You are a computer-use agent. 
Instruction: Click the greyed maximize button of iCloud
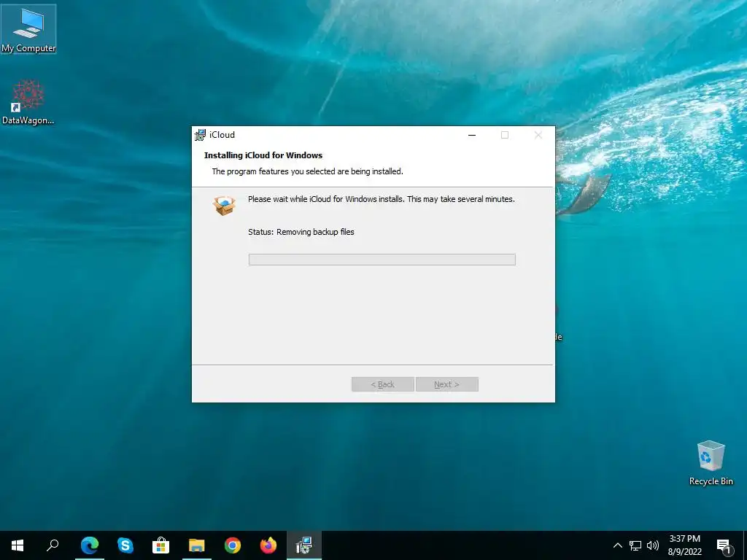[x=505, y=135]
